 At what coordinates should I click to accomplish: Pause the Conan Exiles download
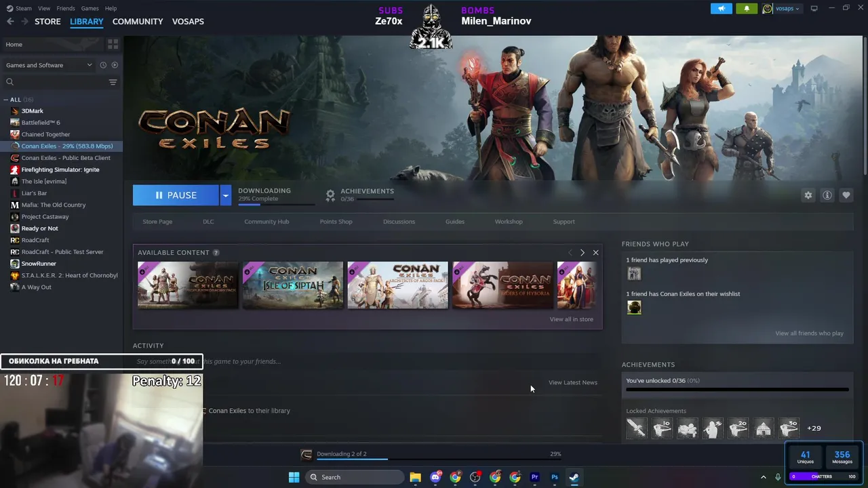click(x=176, y=195)
